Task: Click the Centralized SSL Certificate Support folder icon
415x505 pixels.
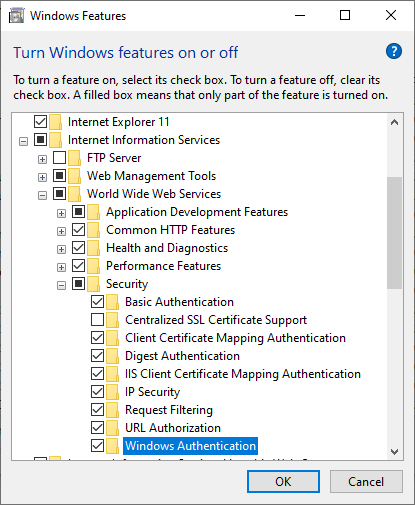Action: 112,320
